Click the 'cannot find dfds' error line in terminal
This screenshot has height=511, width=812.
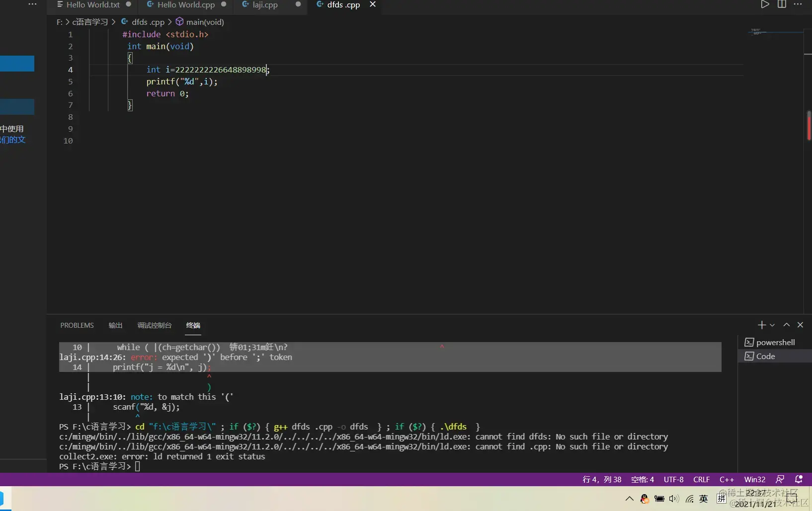coord(363,437)
